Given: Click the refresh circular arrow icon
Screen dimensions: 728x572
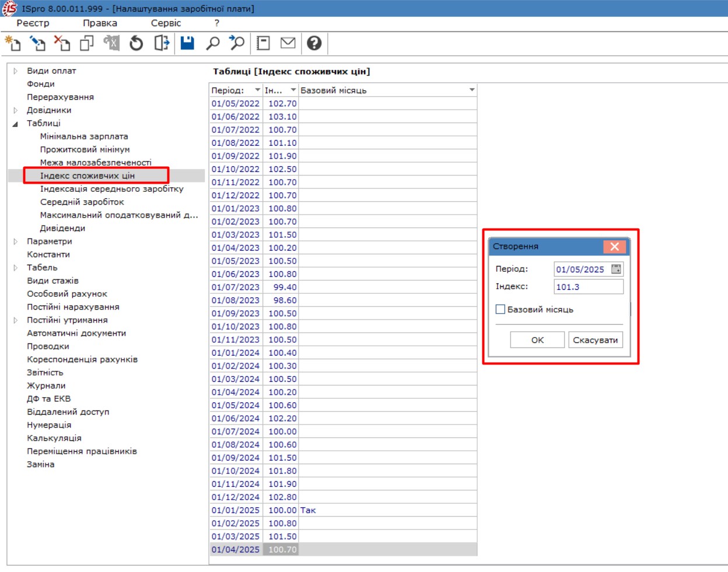Looking at the screenshot, I should click(136, 43).
